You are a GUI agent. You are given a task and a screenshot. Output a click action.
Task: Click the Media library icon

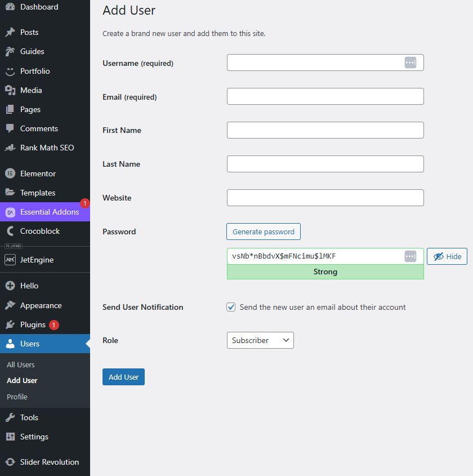coord(10,90)
